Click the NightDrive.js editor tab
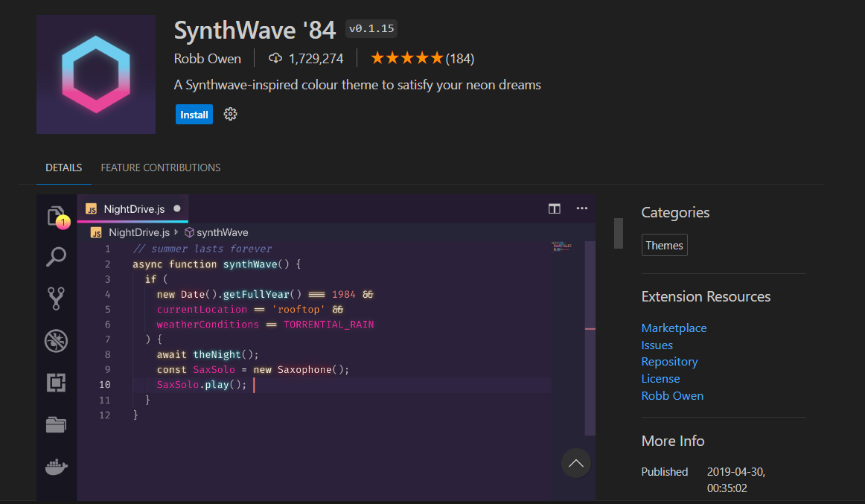This screenshot has height=504, width=865. [133, 209]
